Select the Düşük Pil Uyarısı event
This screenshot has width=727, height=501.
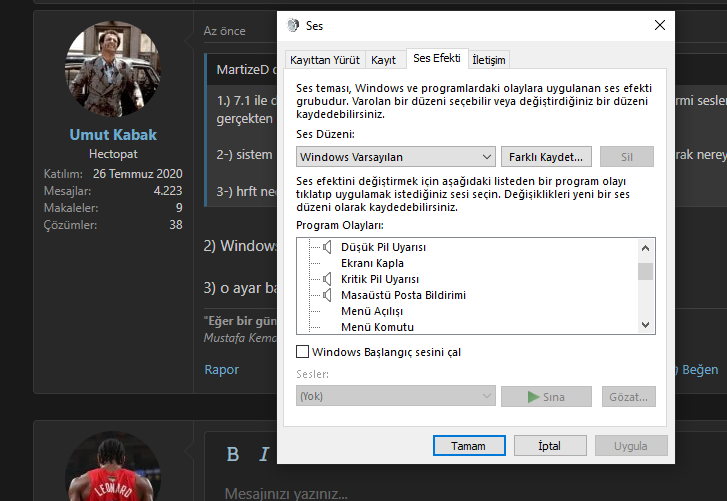pyautogui.click(x=383, y=247)
